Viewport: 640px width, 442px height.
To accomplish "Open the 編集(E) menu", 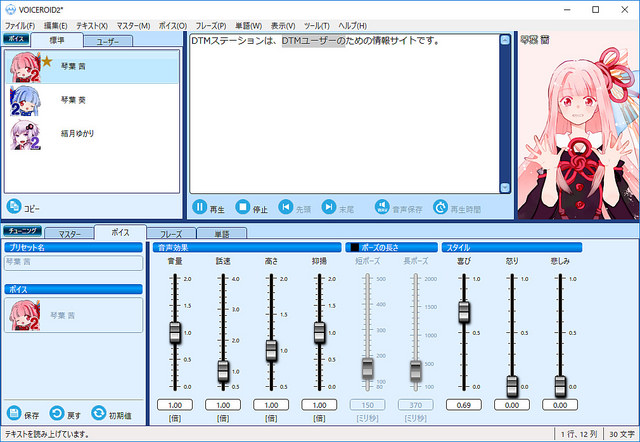I will point(55,26).
